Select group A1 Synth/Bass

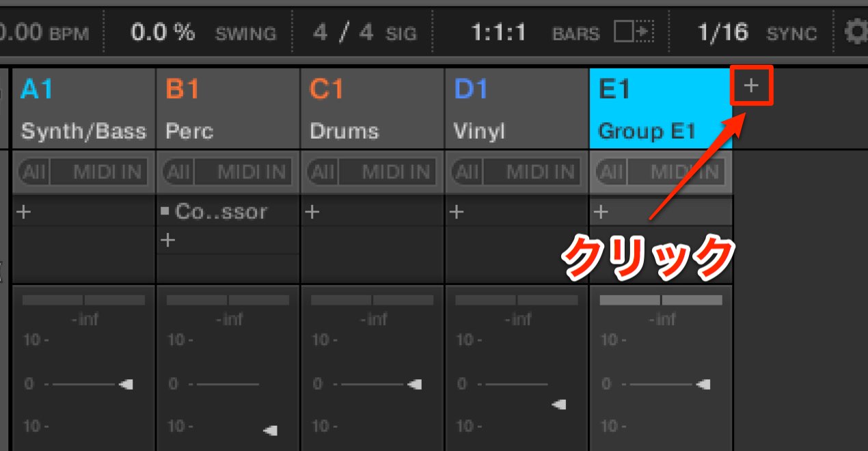tap(84, 109)
